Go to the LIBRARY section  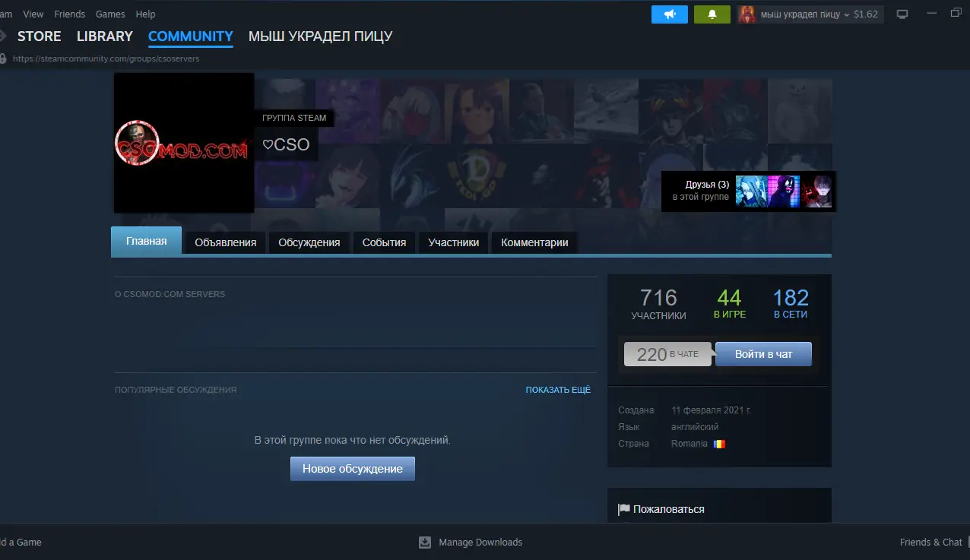pyautogui.click(x=105, y=36)
